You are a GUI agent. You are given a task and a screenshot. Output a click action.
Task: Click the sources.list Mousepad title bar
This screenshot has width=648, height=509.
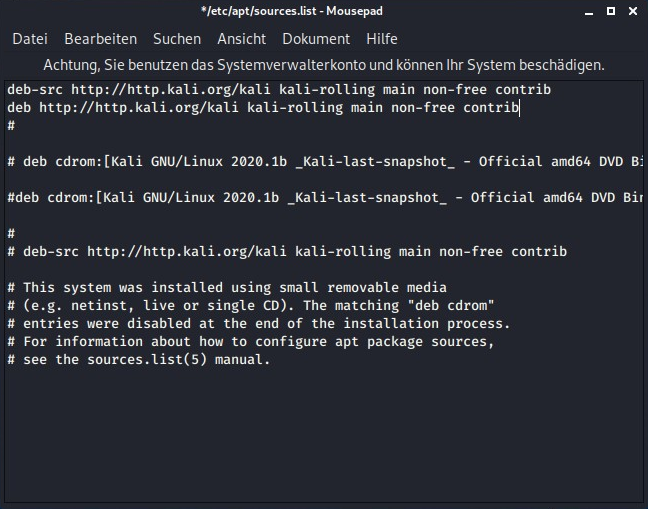coord(300,11)
